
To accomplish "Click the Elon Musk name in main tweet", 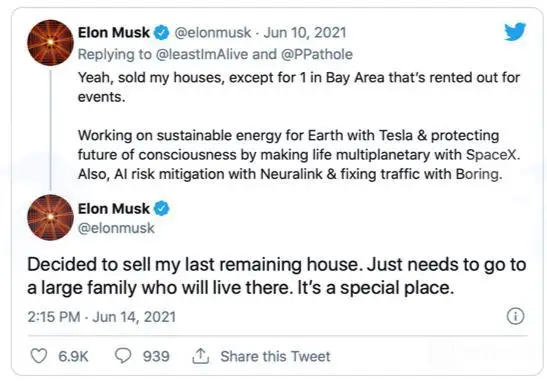I will point(114,209).
